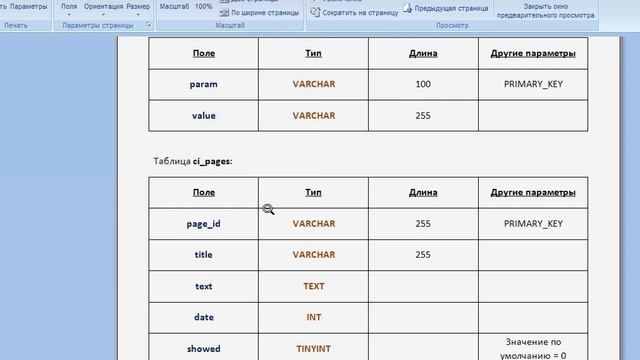Click the 'value' field cell
The height and width of the screenshot is (360, 640).
click(204, 116)
